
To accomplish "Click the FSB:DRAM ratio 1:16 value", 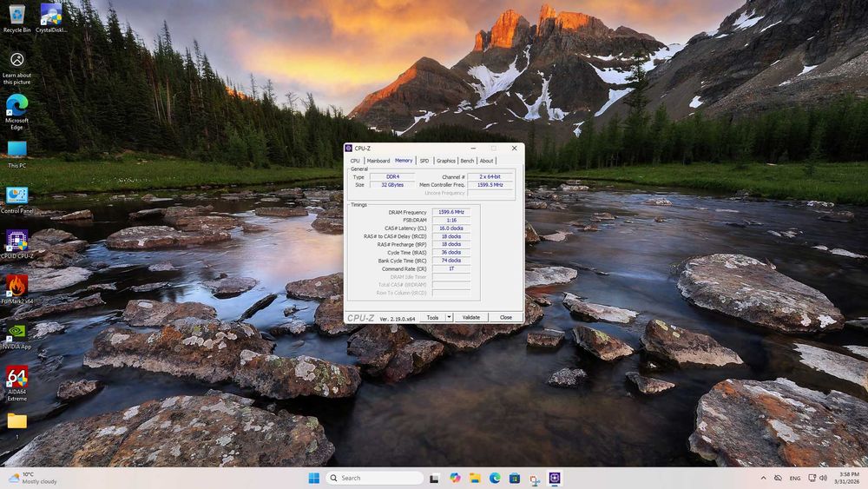I will [451, 221].
